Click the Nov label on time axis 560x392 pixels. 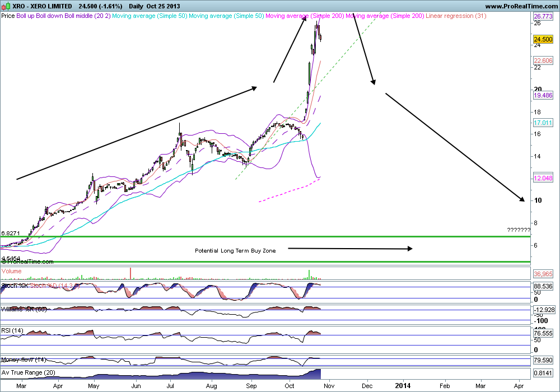click(x=329, y=386)
